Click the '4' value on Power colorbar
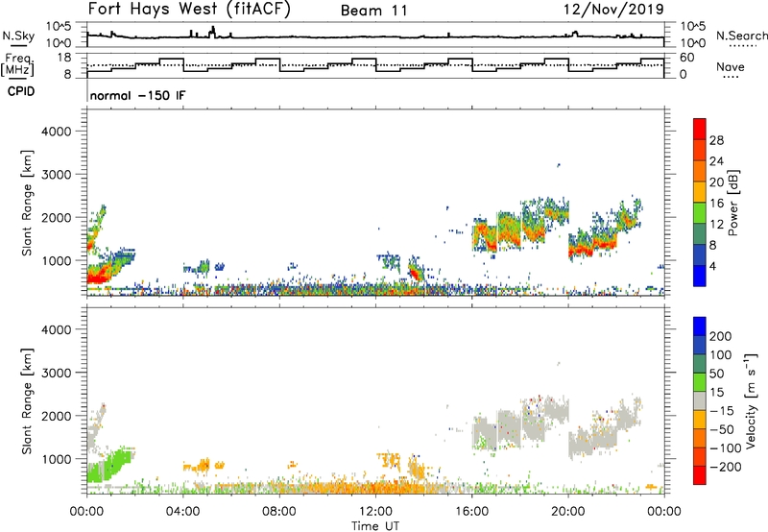This screenshot has width=768, height=532. pos(713,266)
